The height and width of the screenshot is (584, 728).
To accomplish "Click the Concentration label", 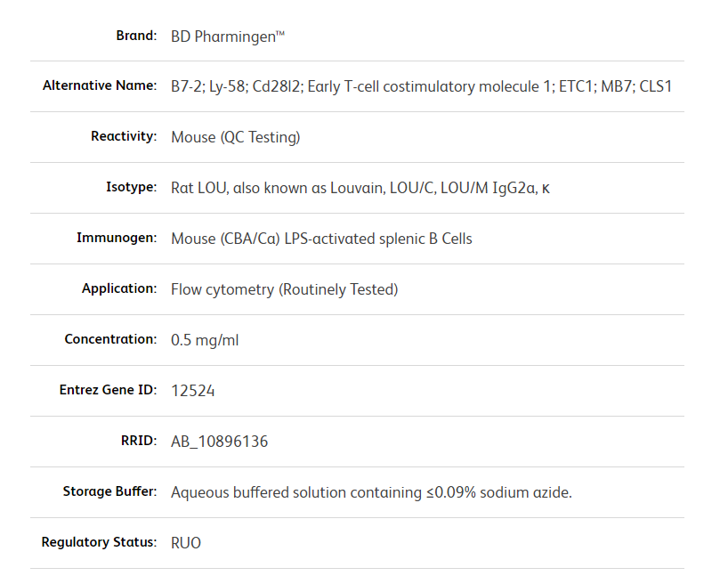I will pos(110,339).
